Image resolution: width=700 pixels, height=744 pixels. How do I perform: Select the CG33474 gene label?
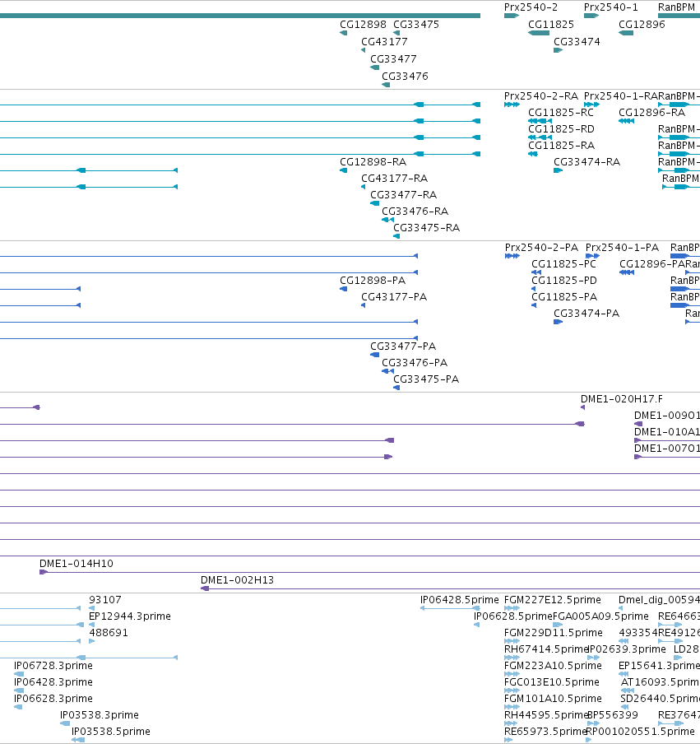(577, 42)
